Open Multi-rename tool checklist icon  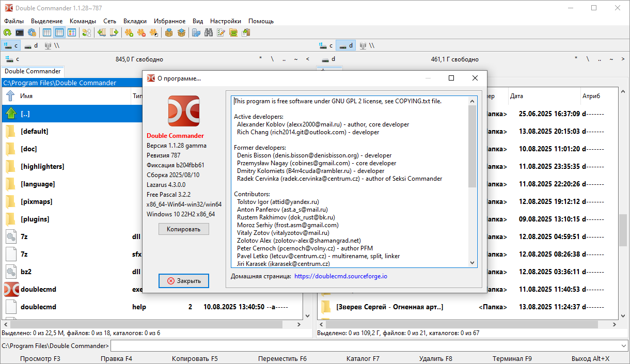click(x=220, y=33)
